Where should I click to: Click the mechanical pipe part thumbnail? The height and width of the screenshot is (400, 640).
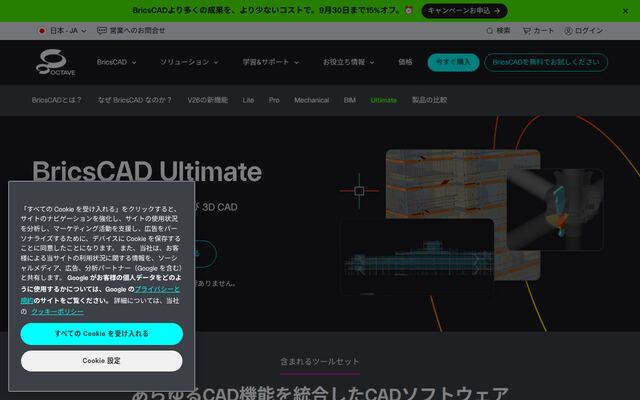(x=555, y=209)
